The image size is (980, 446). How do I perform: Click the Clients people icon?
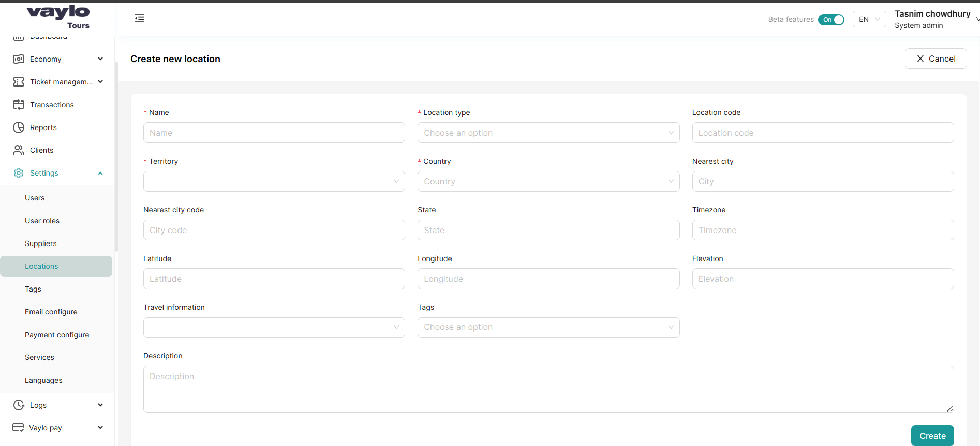tap(19, 150)
